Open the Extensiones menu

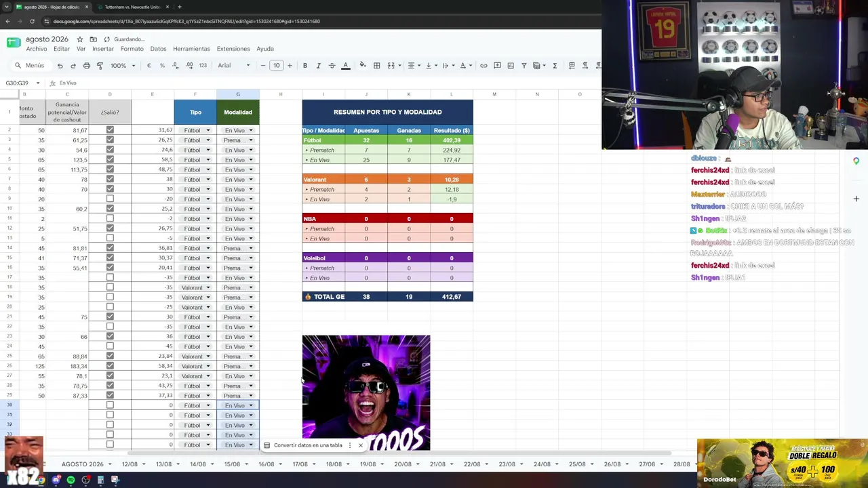tap(233, 49)
